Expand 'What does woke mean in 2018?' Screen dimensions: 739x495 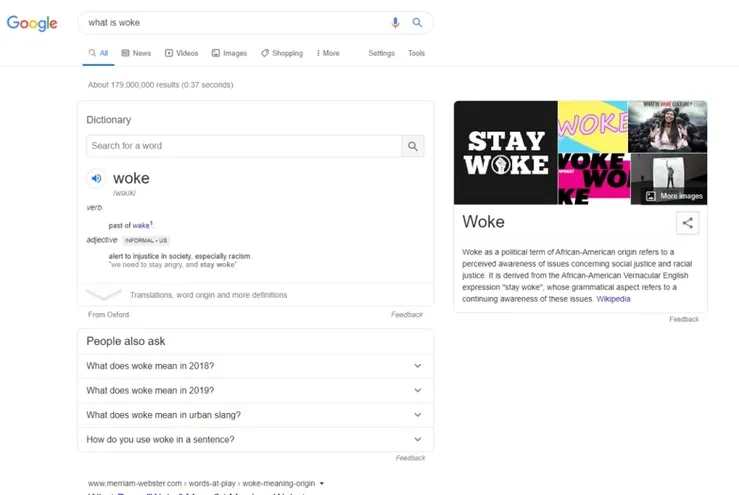point(255,366)
